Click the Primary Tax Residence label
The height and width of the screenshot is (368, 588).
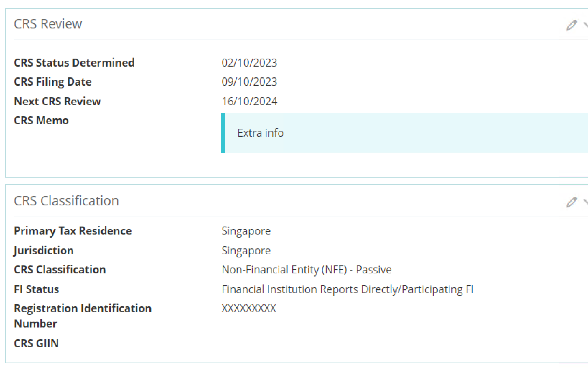[73, 231]
